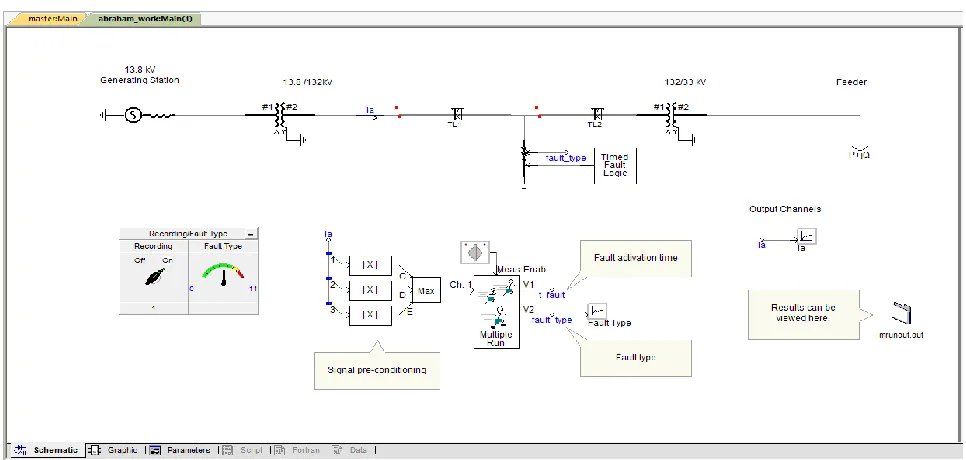966x460 pixels.
Task: Click the blue Ia signal label at Output Channels
Action: [x=762, y=245]
